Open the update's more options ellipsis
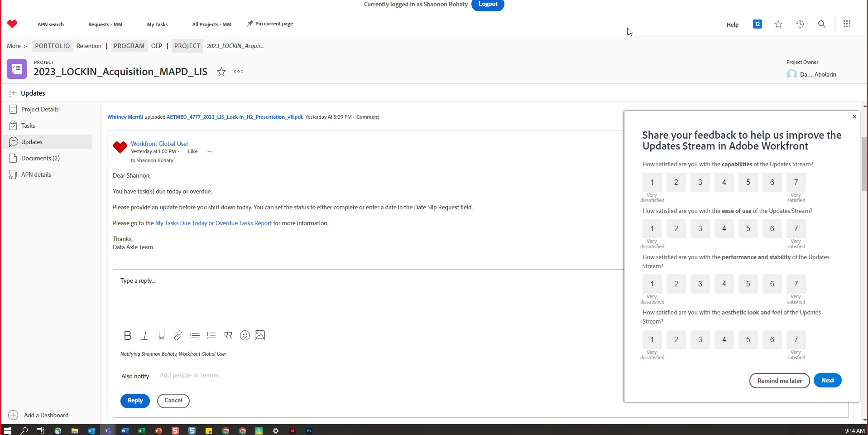Screen dimensions: 868x435 pyautogui.click(x=210, y=152)
